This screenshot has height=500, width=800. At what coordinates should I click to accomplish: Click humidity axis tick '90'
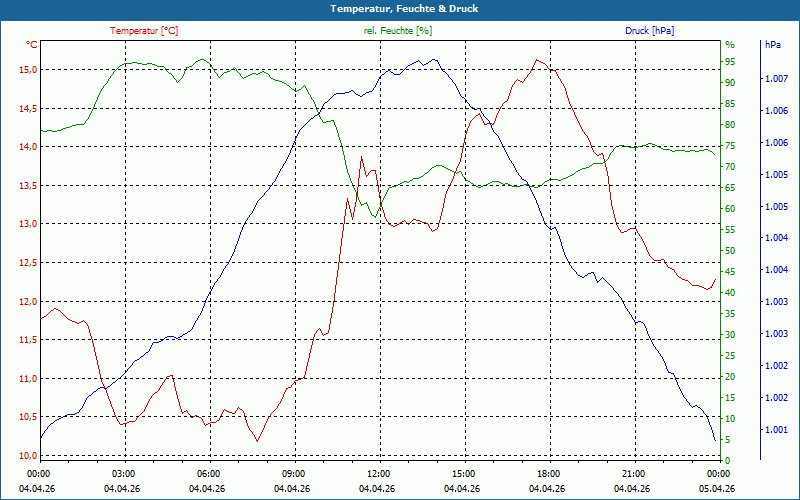[x=730, y=83]
